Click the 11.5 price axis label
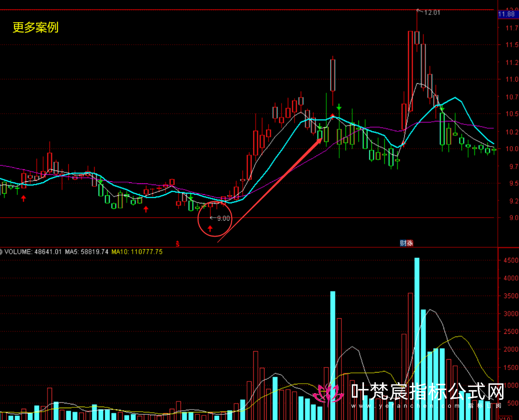Image resolution: width=519 pixels, height=420 pixels. tap(512, 44)
